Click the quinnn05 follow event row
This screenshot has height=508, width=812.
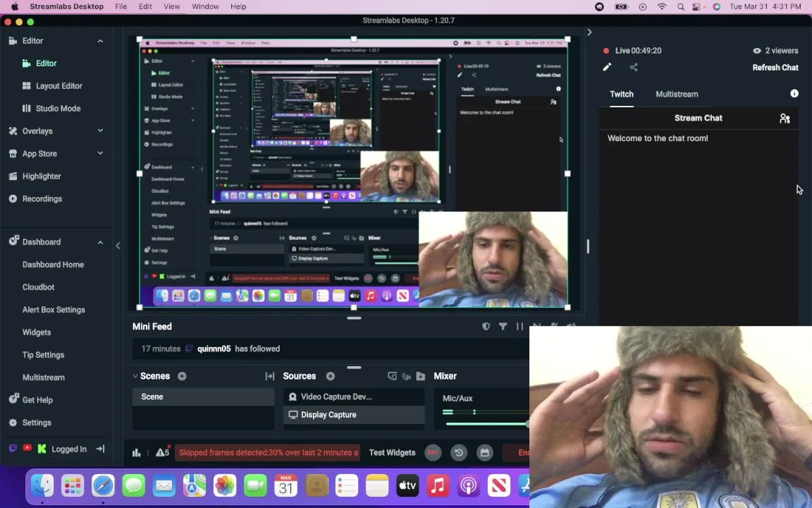331,349
